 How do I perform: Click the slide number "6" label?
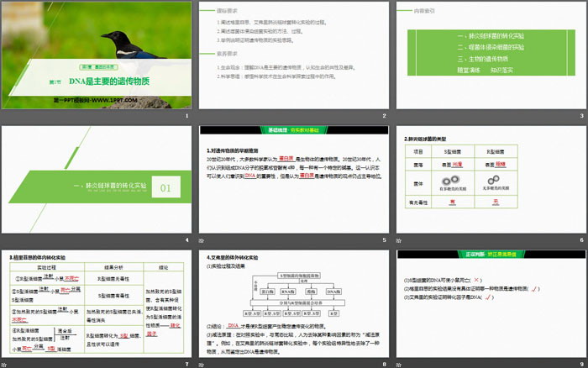(582, 240)
